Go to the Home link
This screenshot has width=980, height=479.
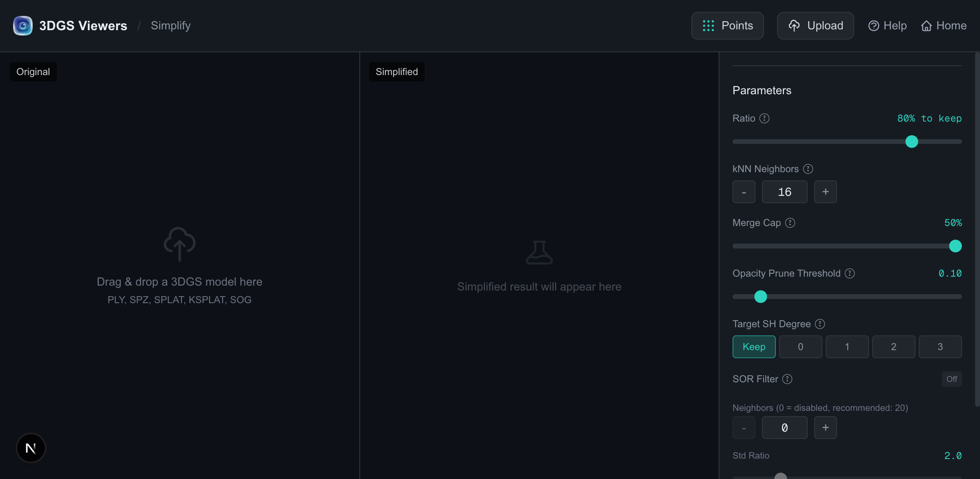(944, 26)
